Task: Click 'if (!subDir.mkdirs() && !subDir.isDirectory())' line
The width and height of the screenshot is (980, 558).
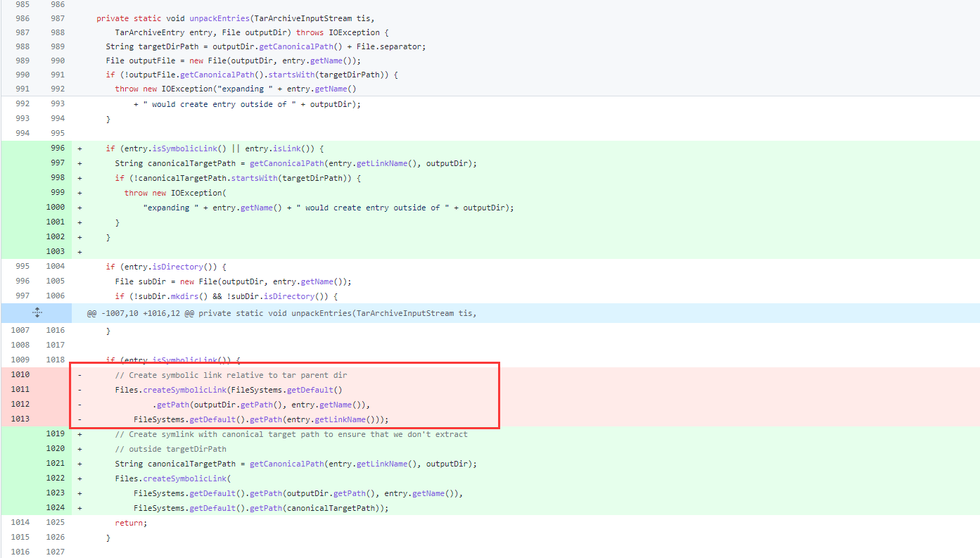Action: (227, 296)
